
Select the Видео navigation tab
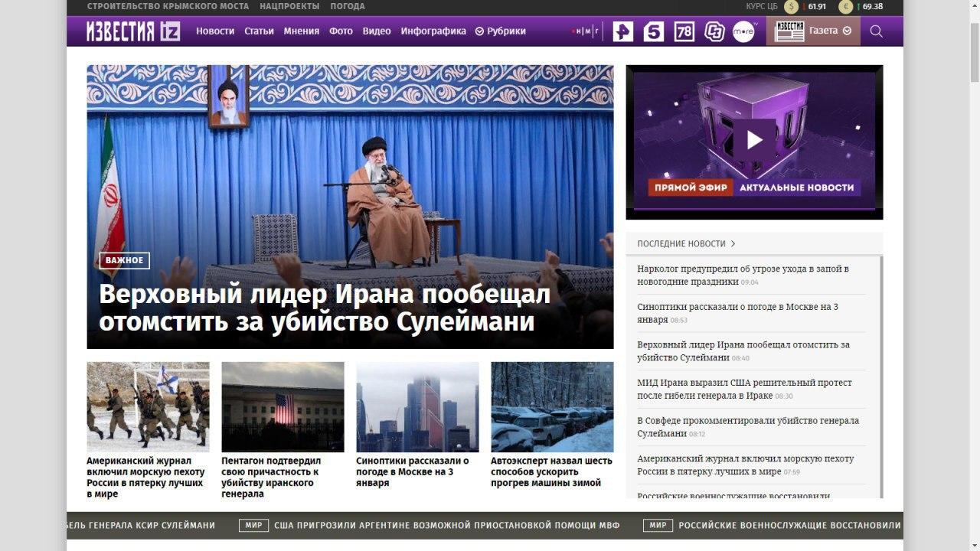click(x=376, y=31)
